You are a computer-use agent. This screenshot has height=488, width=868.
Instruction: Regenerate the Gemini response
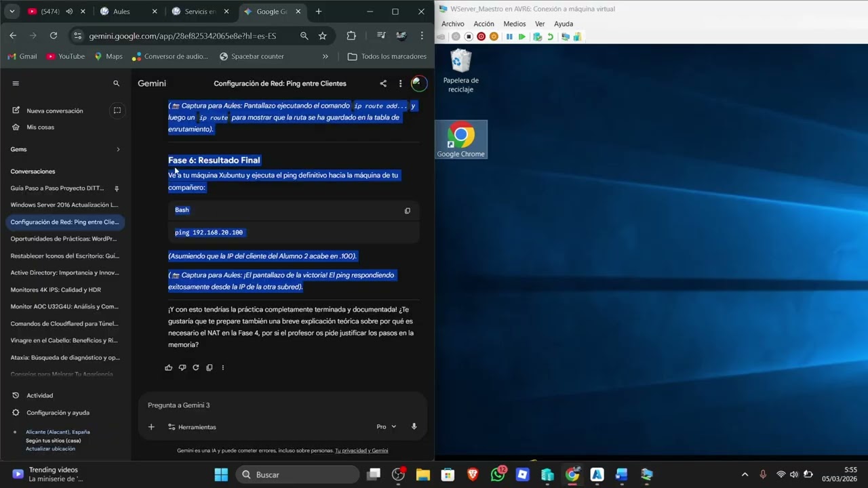pos(196,367)
